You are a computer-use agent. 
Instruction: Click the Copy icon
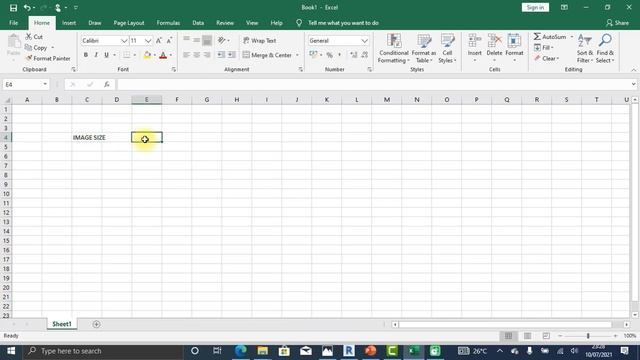(29, 48)
